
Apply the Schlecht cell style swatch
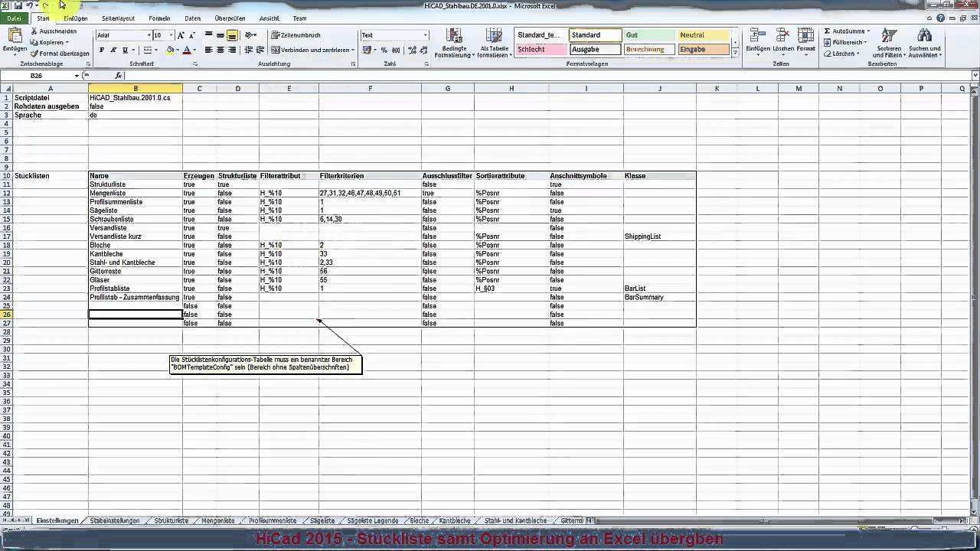click(540, 50)
